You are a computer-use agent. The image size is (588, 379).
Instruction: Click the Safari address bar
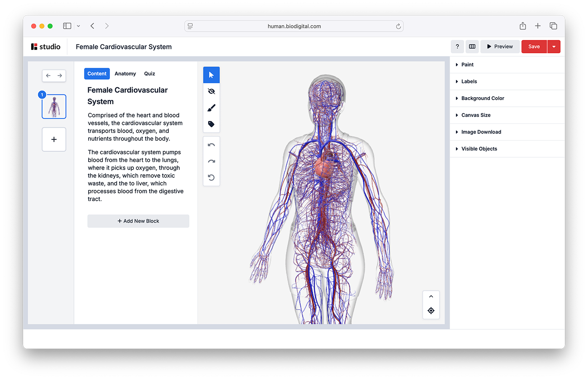point(294,26)
